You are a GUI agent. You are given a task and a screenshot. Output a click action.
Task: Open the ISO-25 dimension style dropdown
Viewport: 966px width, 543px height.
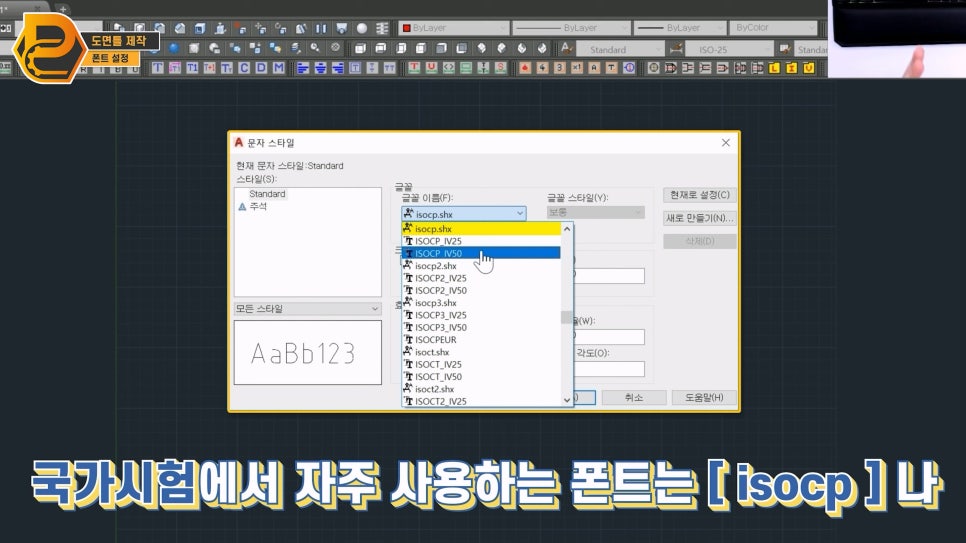pyautogui.click(x=728, y=49)
